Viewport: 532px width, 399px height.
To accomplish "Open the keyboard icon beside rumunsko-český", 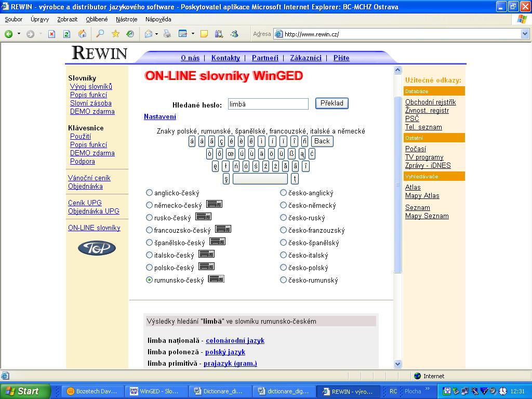I will [x=216, y=279].
